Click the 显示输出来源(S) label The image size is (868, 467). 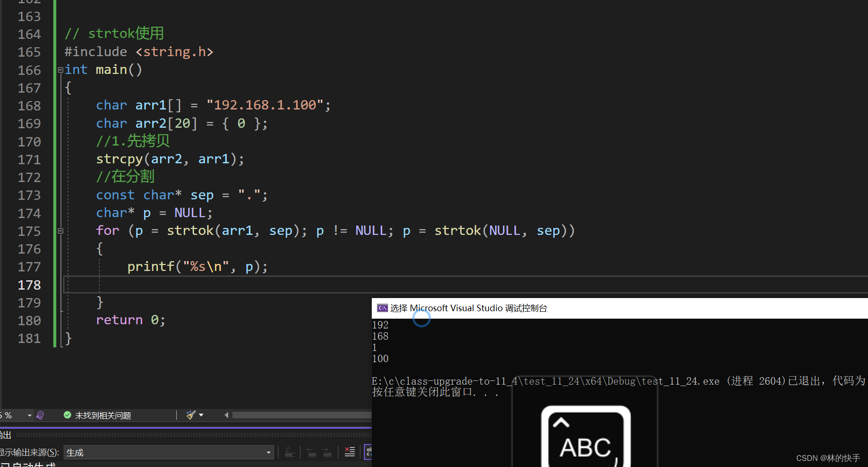pos(29,452)
